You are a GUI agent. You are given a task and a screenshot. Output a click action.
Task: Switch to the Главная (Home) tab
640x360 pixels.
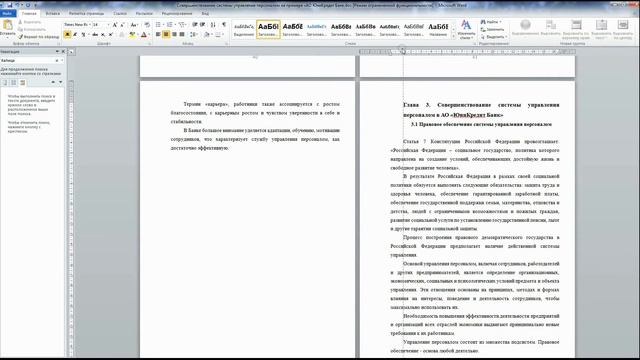29,13
